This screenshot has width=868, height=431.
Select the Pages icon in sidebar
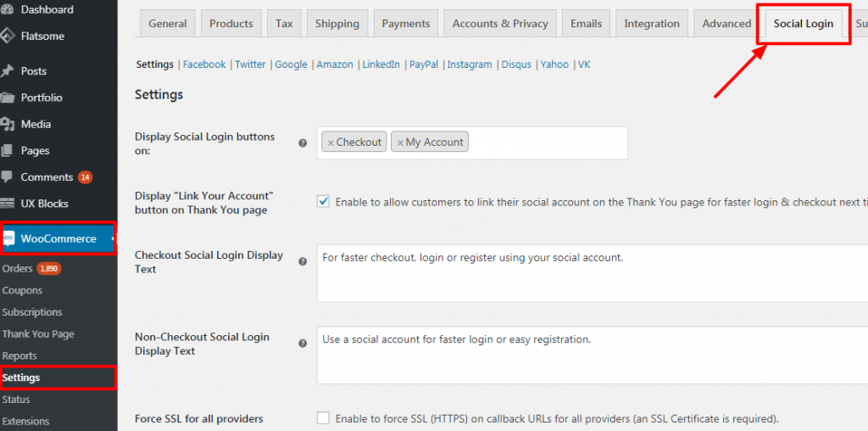click(x=7, y=150)
